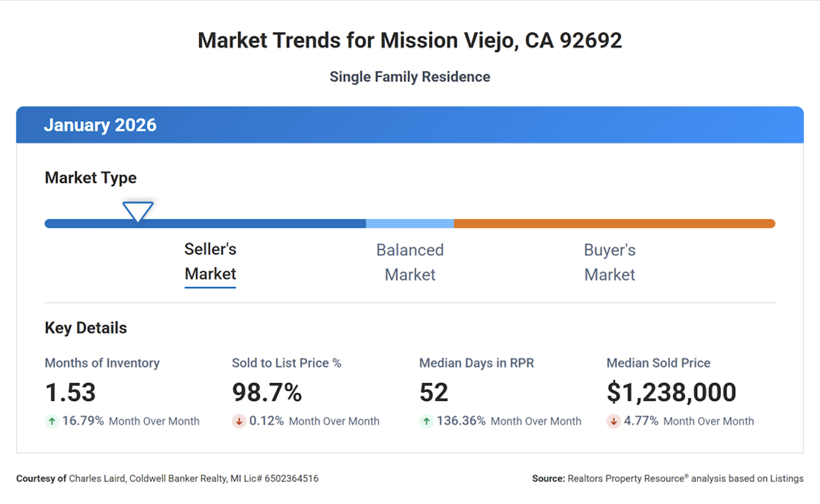Click the orange buyer's segment of bar
820x504 pixels.
click(614, 224)
